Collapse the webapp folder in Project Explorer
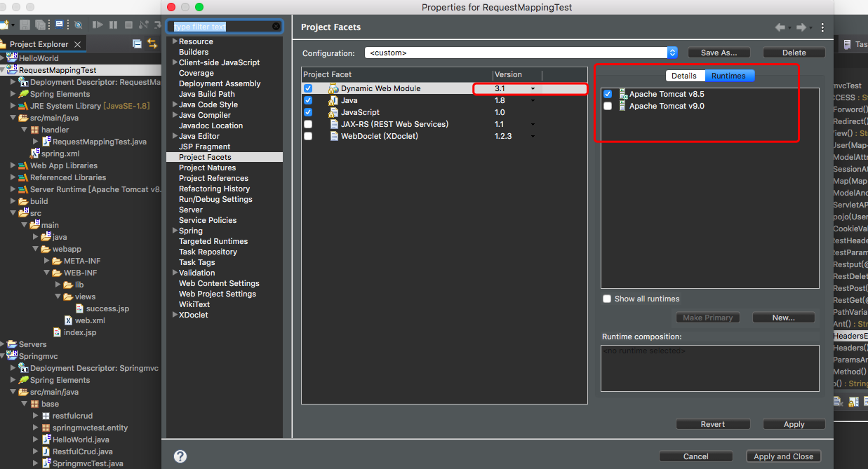The width and height of the screenshot is (868, 469). [36, 249]
